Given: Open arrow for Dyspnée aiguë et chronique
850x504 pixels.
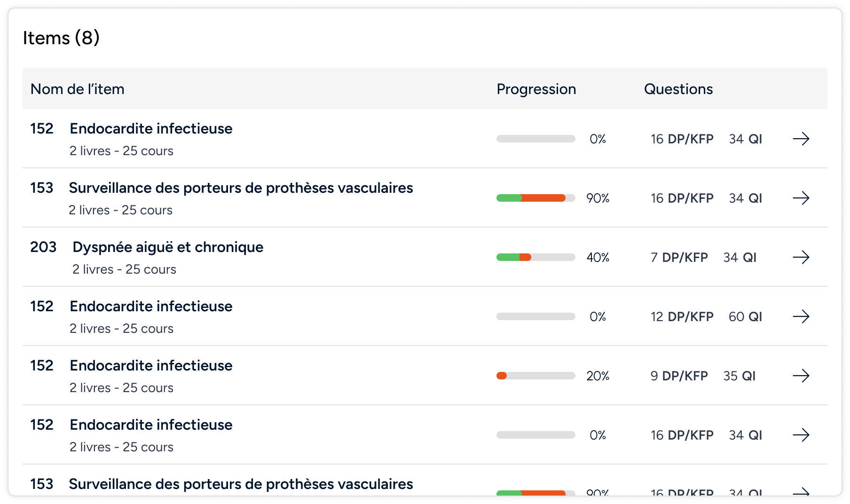Looking at the screenshot, I should tap(801, 257).
